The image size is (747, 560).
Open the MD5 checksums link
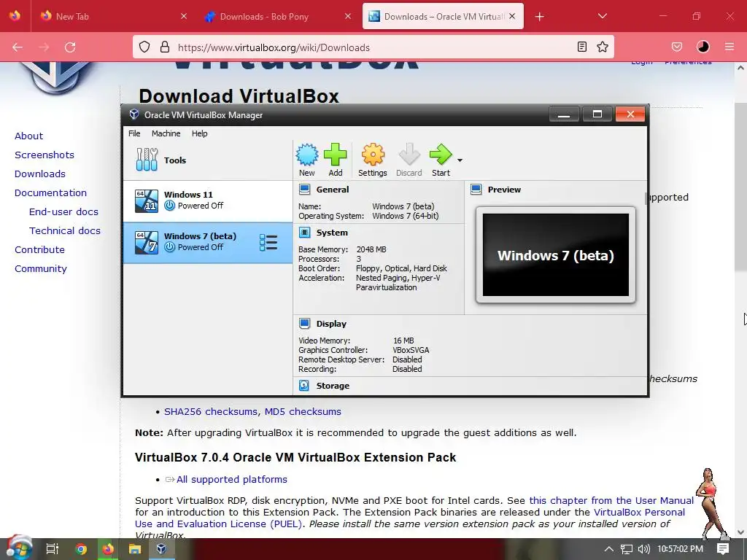pos(303,411)
